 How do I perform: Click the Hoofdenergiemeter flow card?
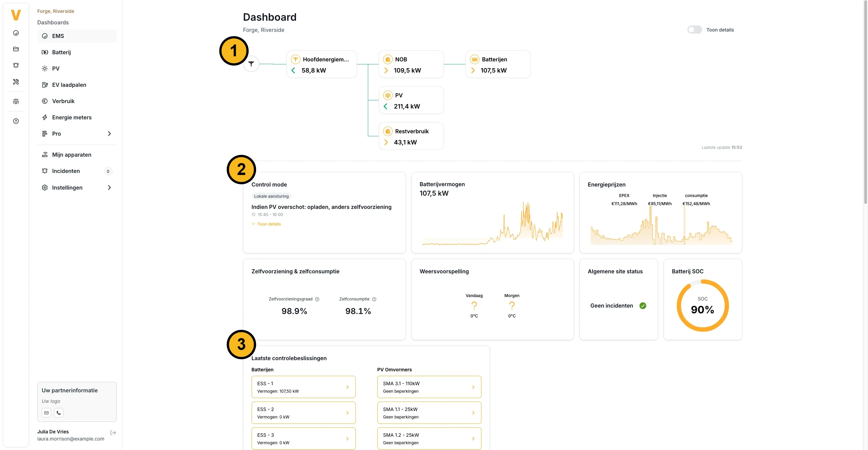pos(321,64)
